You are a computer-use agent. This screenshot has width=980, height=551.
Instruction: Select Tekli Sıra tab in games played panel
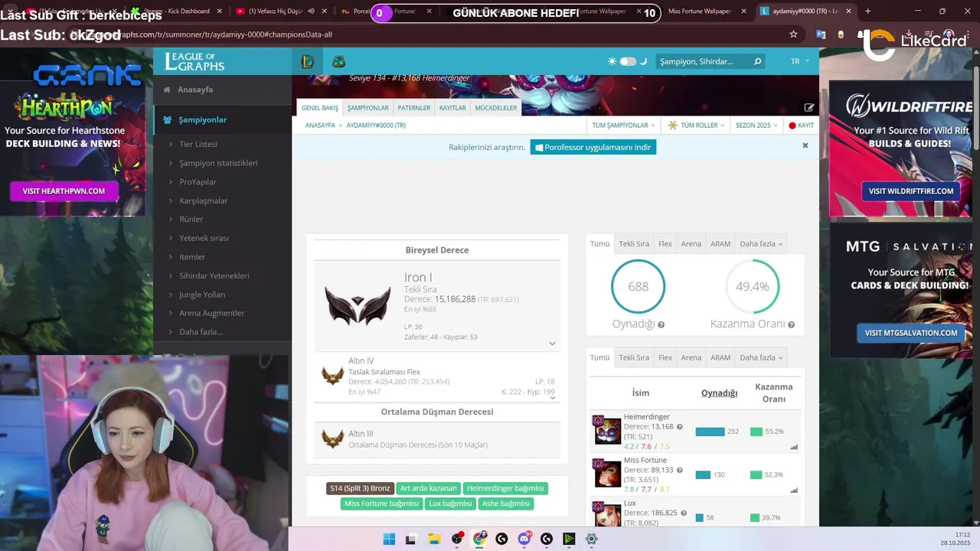point(634,244)
